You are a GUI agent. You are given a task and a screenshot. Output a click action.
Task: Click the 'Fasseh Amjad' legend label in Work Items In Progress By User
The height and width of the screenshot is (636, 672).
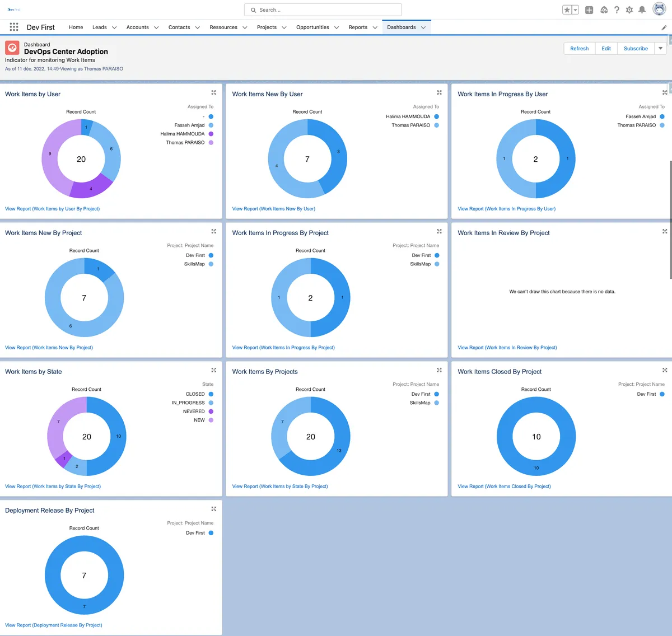click(641, 116)
